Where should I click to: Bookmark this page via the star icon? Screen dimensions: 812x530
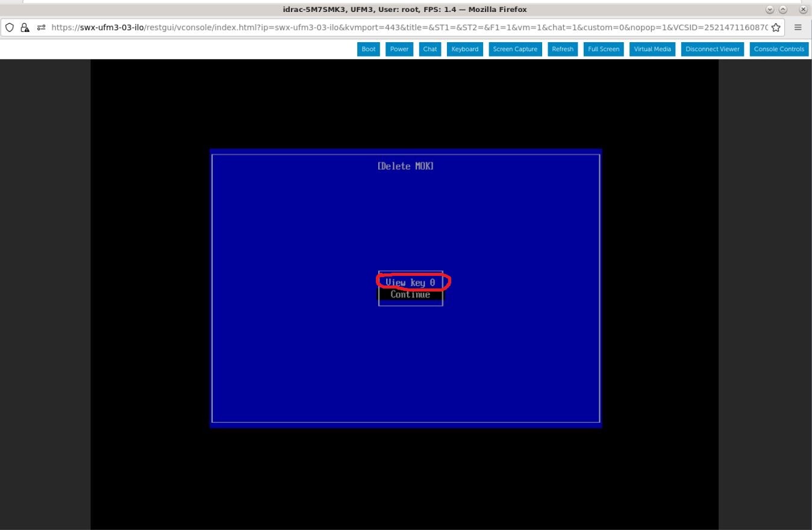tap(775, 27)
